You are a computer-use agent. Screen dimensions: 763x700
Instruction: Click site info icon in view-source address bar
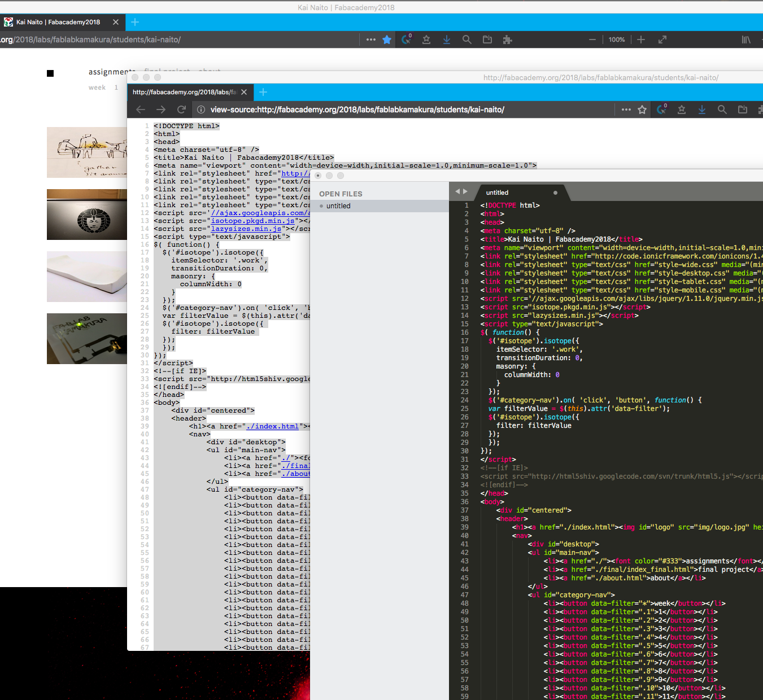click(x=200, y=110)
